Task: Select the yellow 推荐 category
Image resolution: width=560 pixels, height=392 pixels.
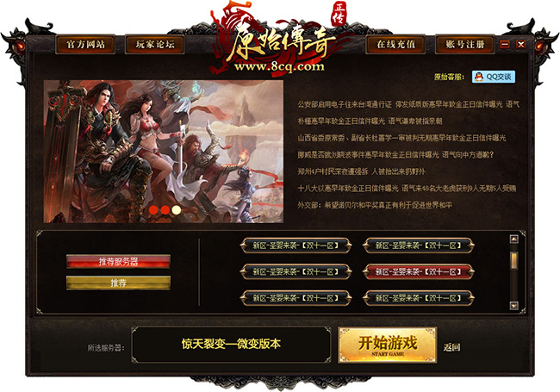Action: (x=118, y=283)
